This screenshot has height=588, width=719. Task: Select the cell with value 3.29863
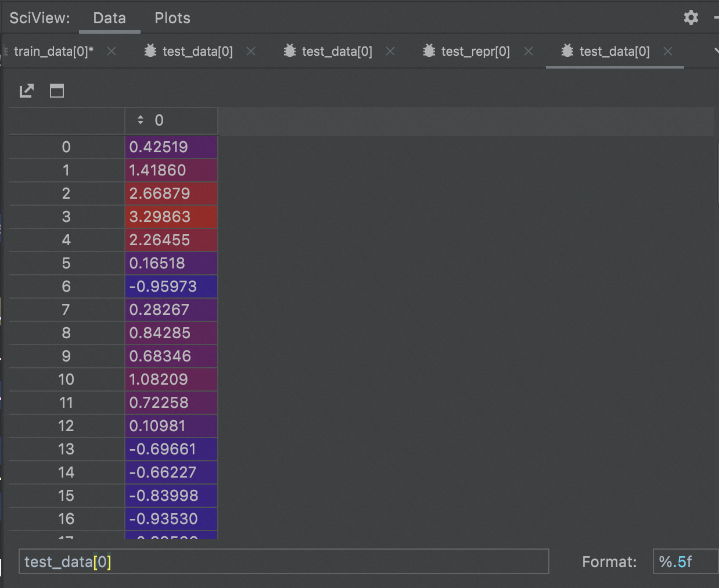(x=171, y=217)
